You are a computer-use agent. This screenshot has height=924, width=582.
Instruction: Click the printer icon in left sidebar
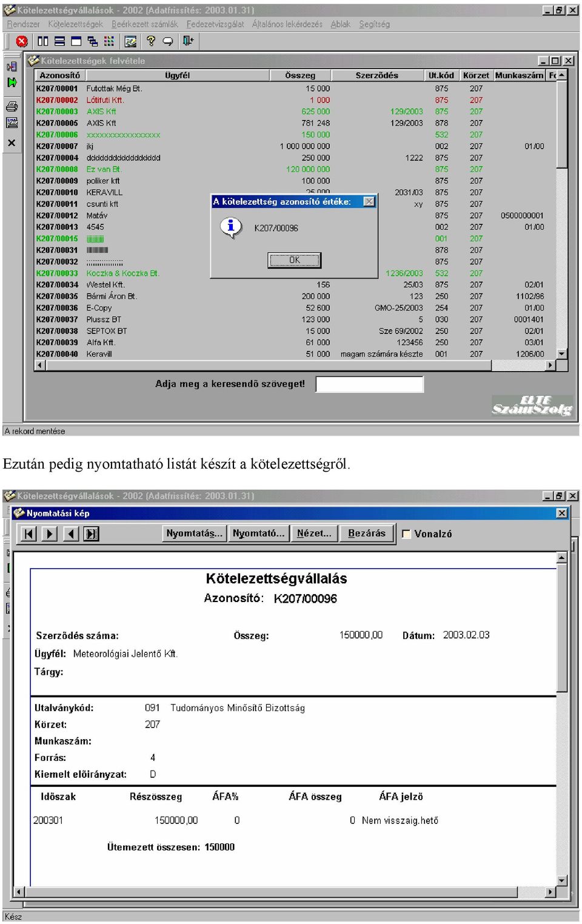tap(12, 107)
